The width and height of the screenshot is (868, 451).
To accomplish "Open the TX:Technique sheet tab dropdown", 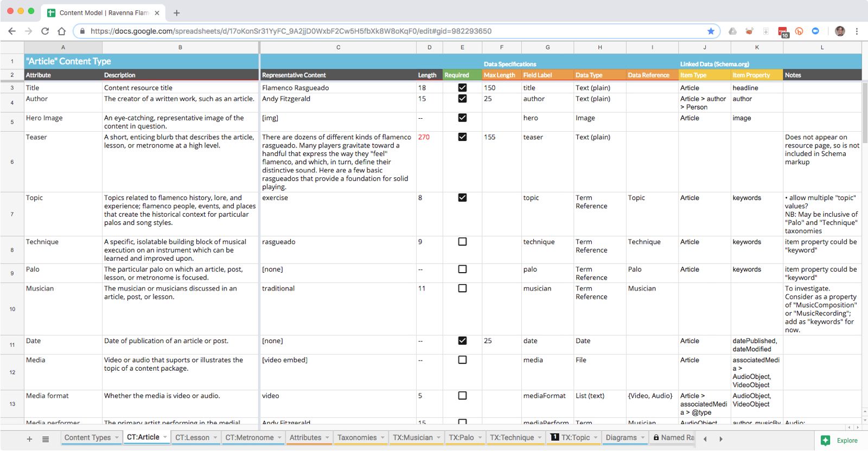I will 540,437.
